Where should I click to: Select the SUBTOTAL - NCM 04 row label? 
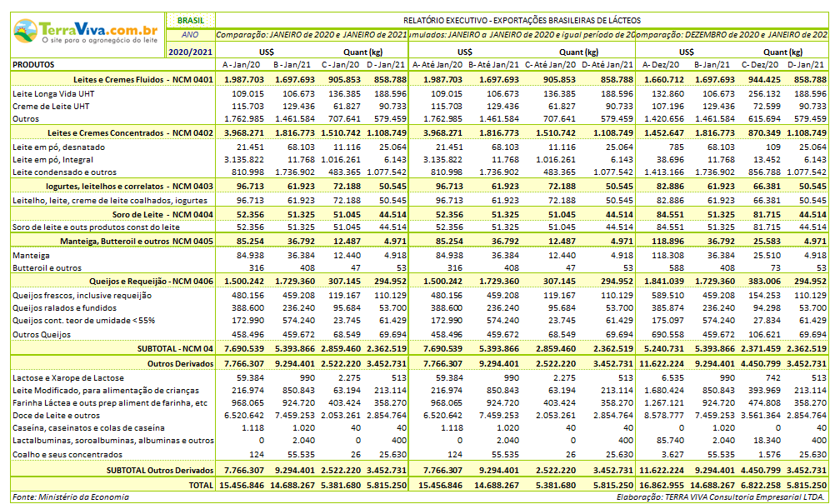click(175, 349)
